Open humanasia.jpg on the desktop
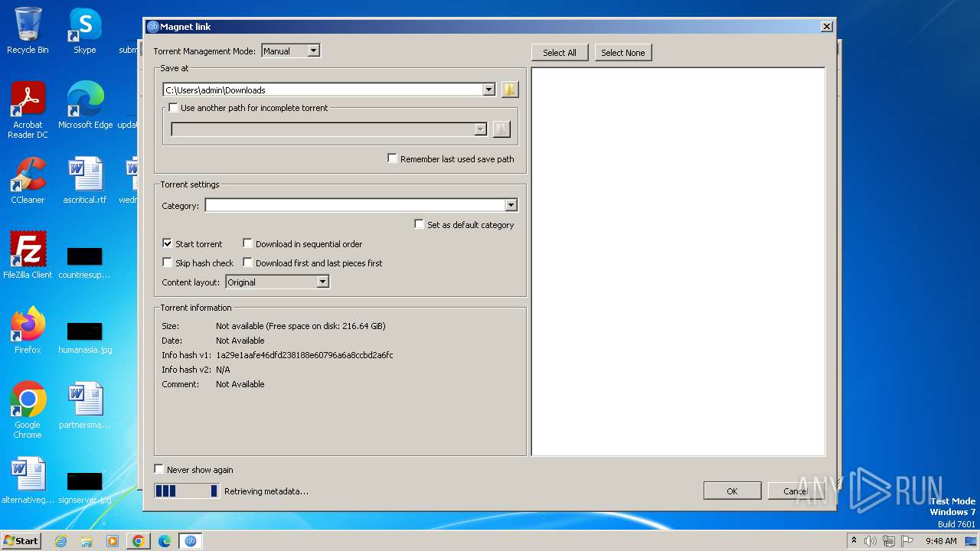This screenshot has height=551, width=980. click(84, 336)
